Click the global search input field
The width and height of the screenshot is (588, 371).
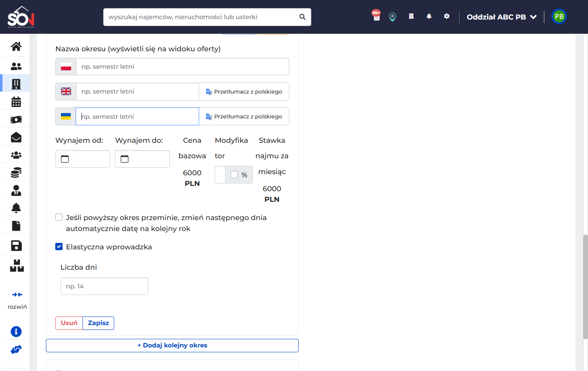(x=202, y=17)
